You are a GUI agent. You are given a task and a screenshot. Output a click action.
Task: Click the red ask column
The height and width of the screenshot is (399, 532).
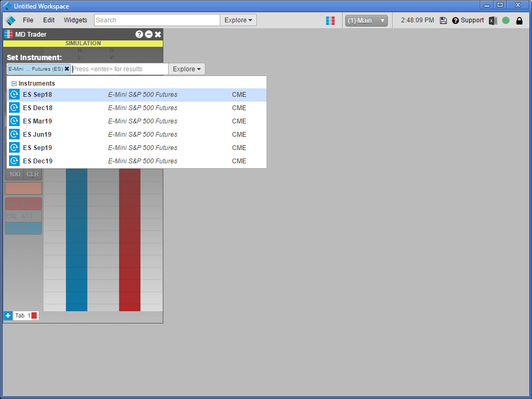click(130, 239)
